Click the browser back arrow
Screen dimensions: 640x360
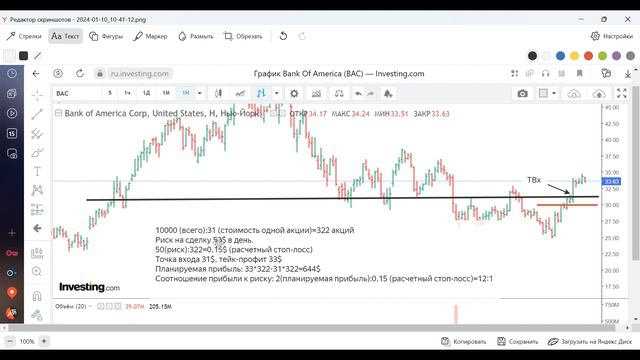[x=36, y=74]
